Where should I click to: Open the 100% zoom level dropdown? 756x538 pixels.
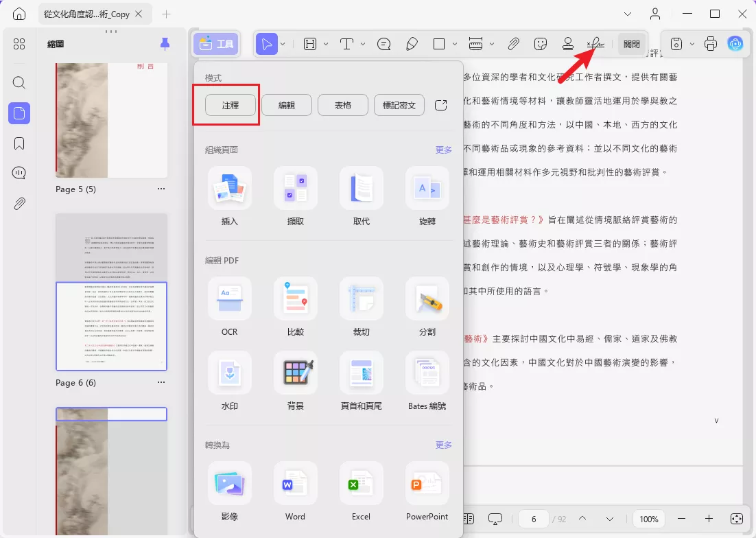coord(649,519)
